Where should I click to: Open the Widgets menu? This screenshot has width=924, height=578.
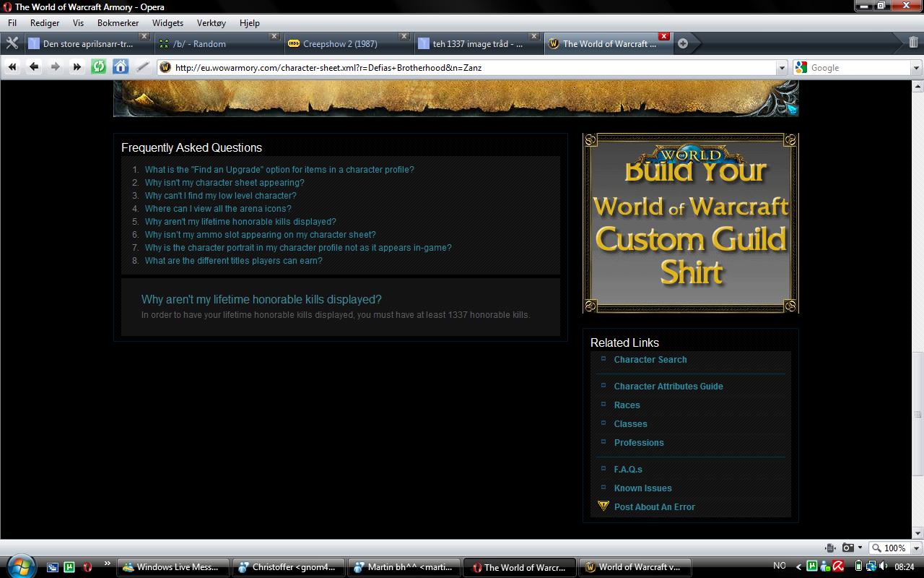tap(167, 23)
